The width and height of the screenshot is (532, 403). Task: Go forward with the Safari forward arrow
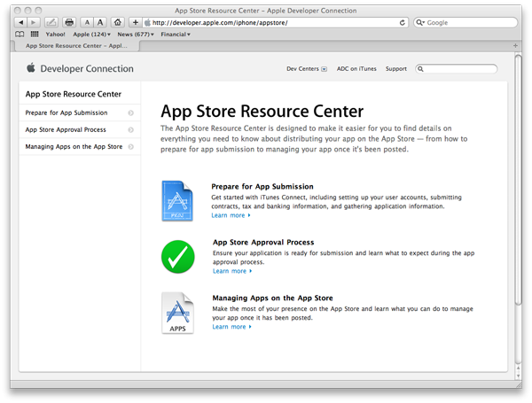click(x=34, y=23)
